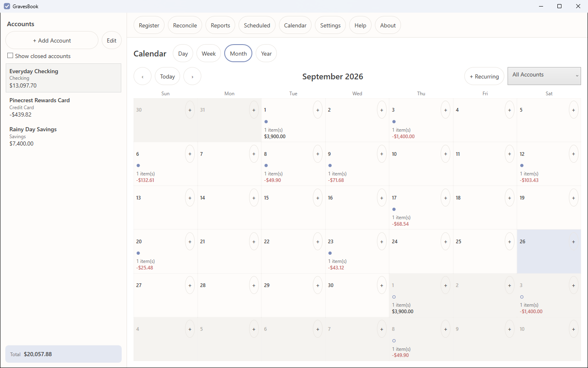Add entry on September 30 plus icon

tap(381, 285)
